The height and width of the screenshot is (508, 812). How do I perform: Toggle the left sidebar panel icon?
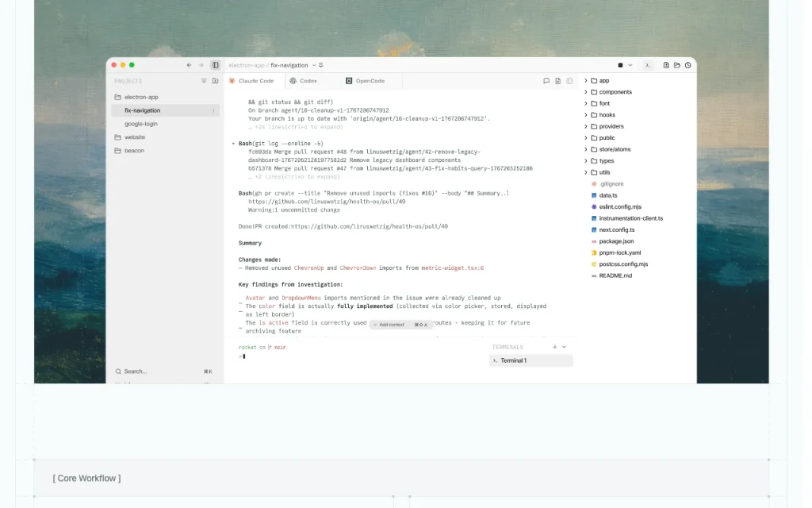(216, 65)
